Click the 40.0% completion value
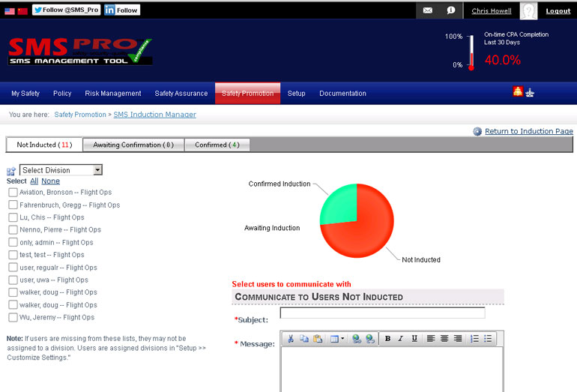 [502, 60]
